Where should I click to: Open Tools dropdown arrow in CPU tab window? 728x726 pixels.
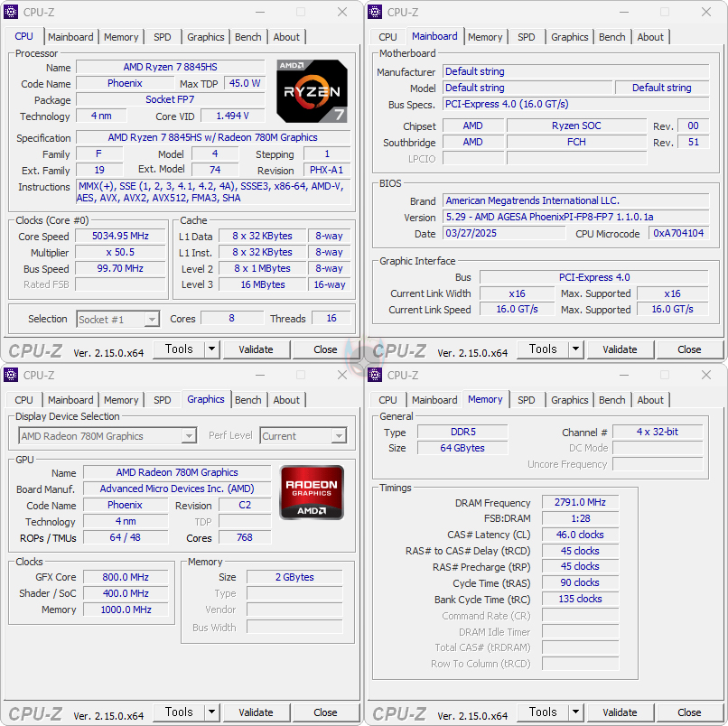(211, 349)
